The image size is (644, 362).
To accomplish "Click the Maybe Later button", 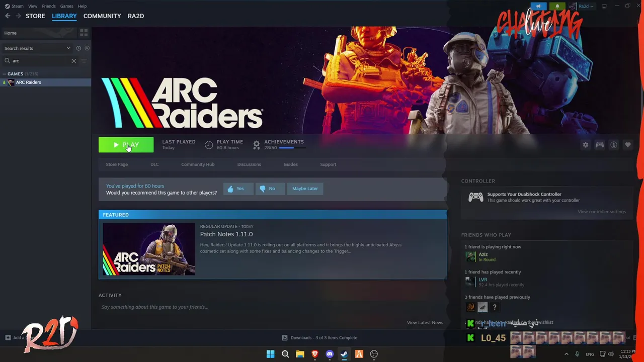I will point(305,189).
